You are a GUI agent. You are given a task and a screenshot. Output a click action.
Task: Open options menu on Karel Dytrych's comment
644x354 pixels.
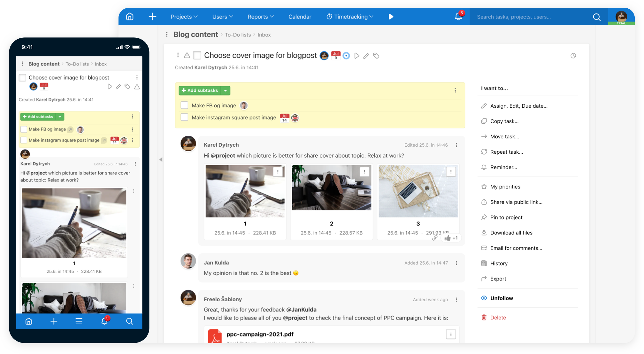click(456, 145)
